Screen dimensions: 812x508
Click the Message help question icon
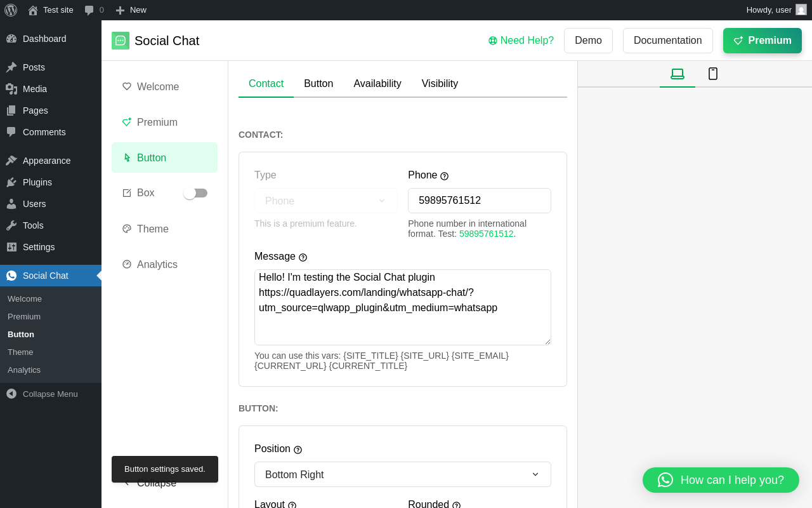303,257
